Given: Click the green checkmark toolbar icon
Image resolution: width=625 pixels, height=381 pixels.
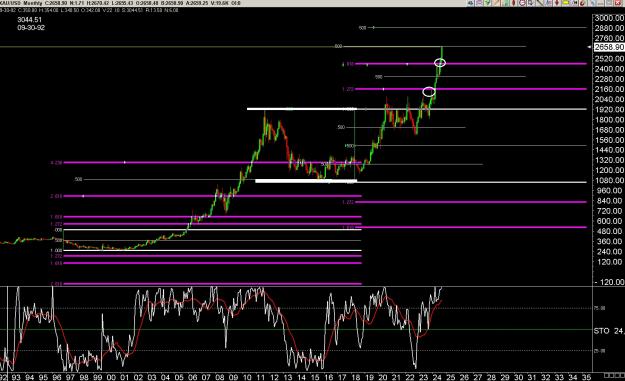Looking at the screenshot, I should tap(488, 3).
